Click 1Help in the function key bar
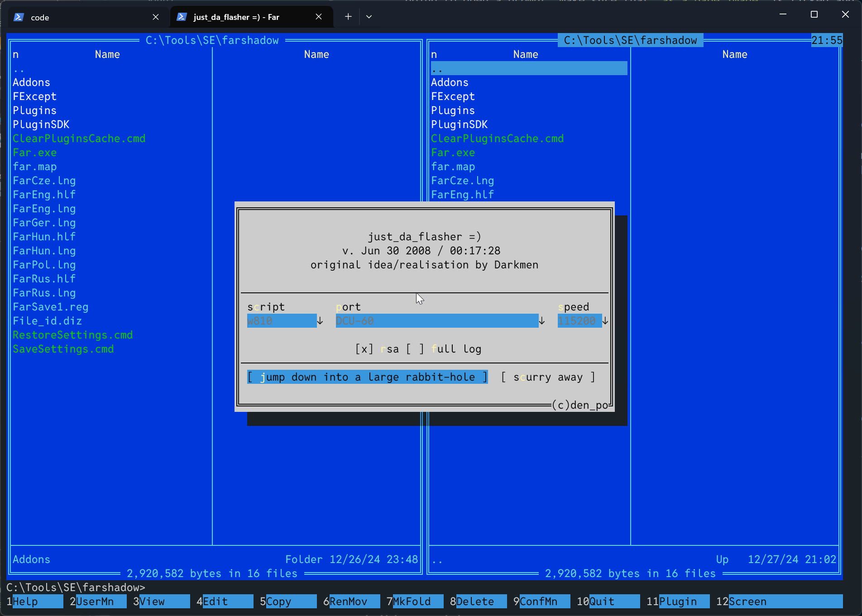The image size is (862, 616). click(x=35, y=602)
